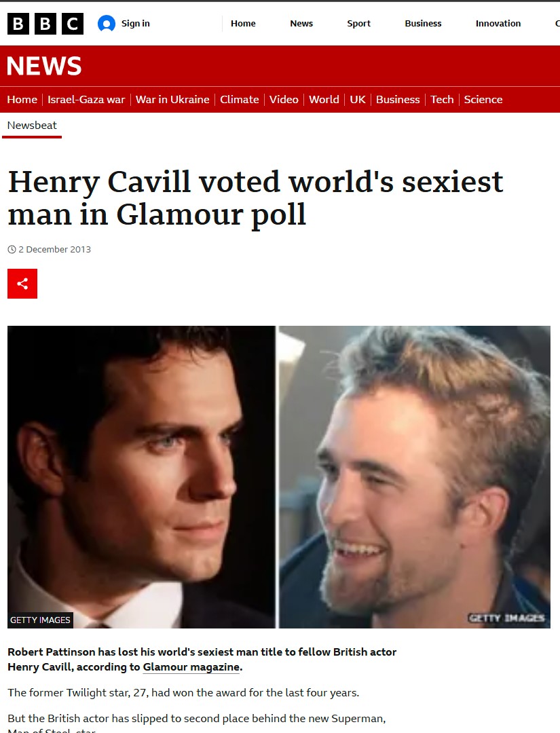The height and width of the screenshot is (733, 560).
Task: Open the Science section link
Action: 483,99
